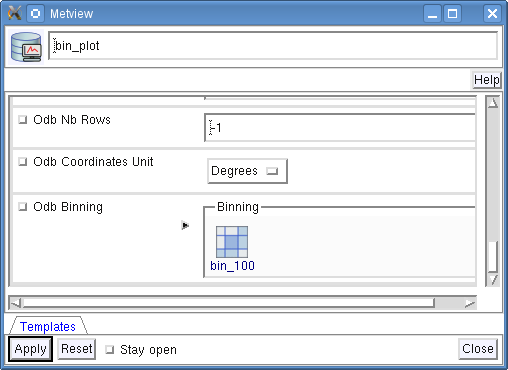Click the ODB visualiser database icon

(x=26, y=47)
